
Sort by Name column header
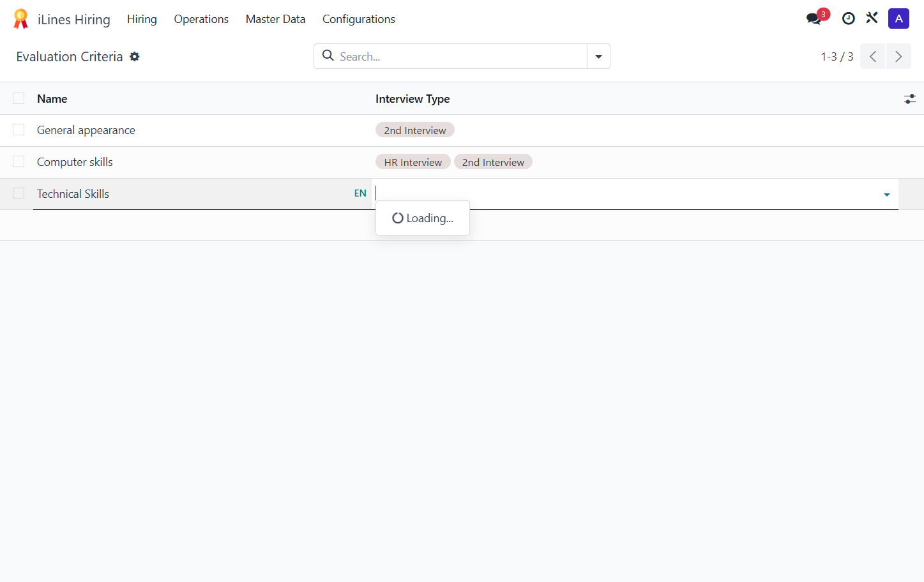pyautogui.click(x=52, y=99)
